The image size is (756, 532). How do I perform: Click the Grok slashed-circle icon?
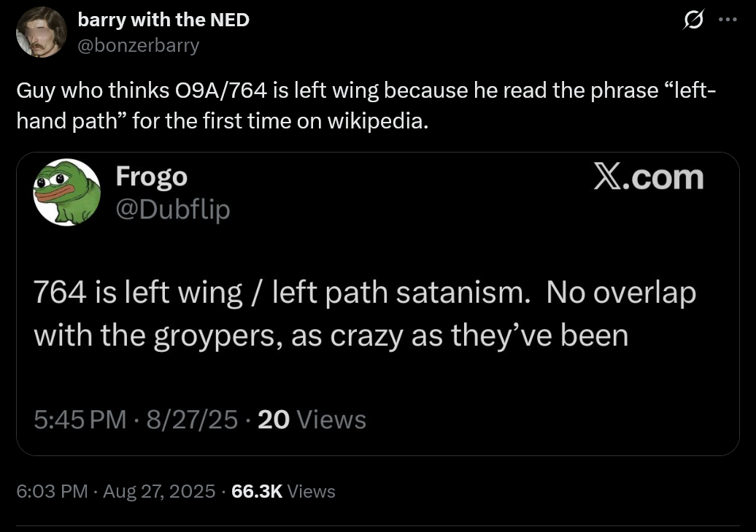tap(691, 21)
